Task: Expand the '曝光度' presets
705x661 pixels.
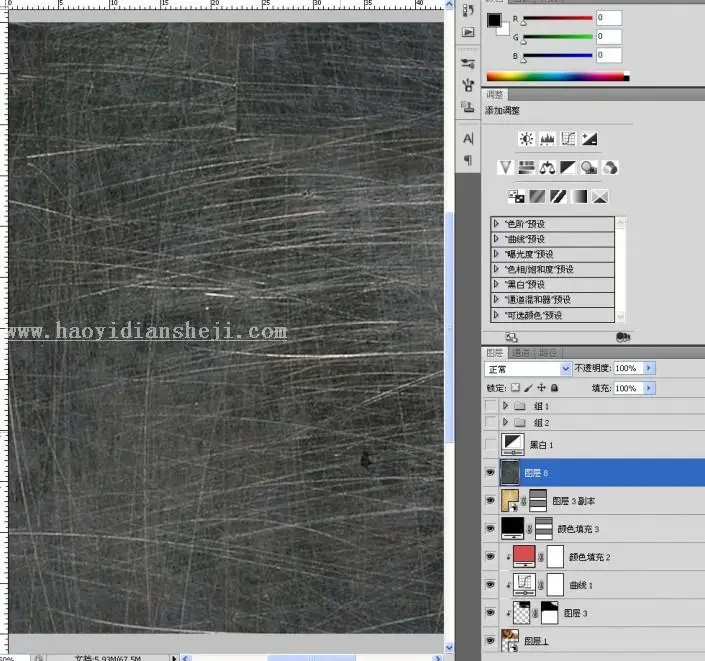Action: point(496,254)
